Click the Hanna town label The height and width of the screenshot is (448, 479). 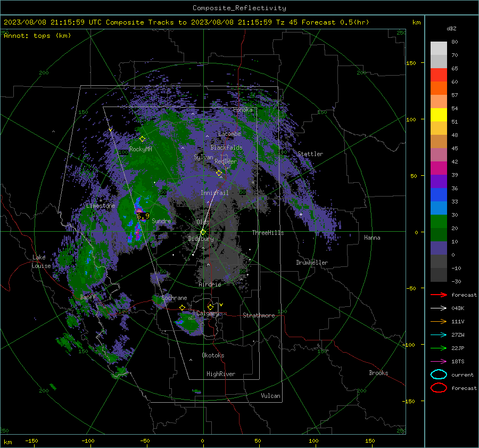pos(372,238)
